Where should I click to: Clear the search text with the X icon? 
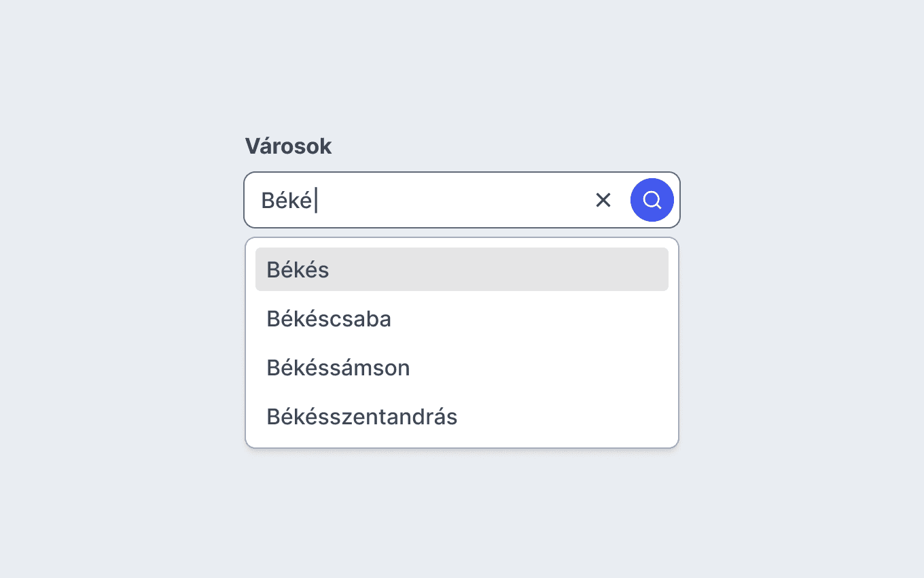[603, 200]
